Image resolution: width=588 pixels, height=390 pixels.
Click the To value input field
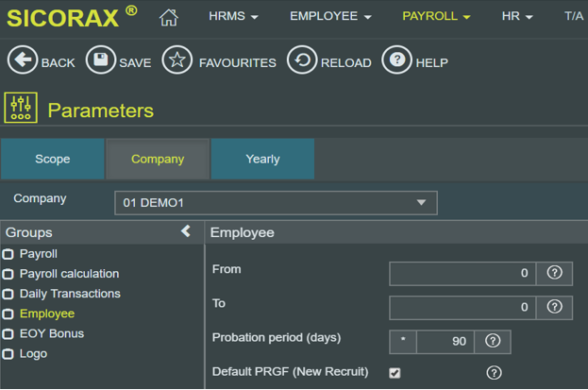(x=462, y=307)
